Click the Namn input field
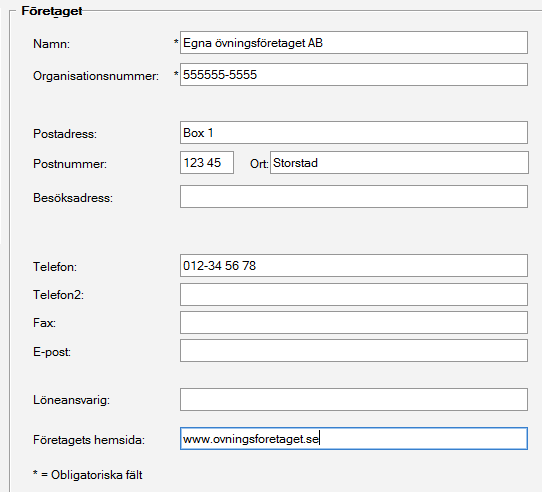Screen dimensions: 542x492 (x=354, y=43)
